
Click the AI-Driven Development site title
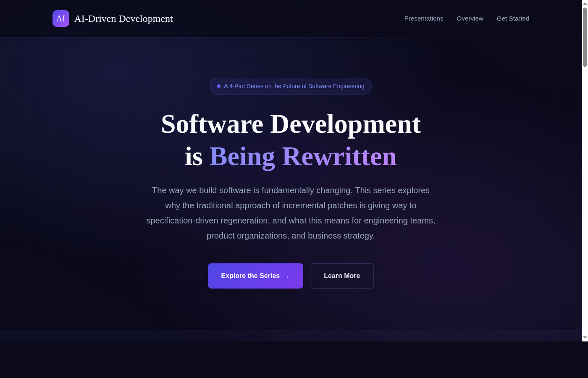coord(123,18)
